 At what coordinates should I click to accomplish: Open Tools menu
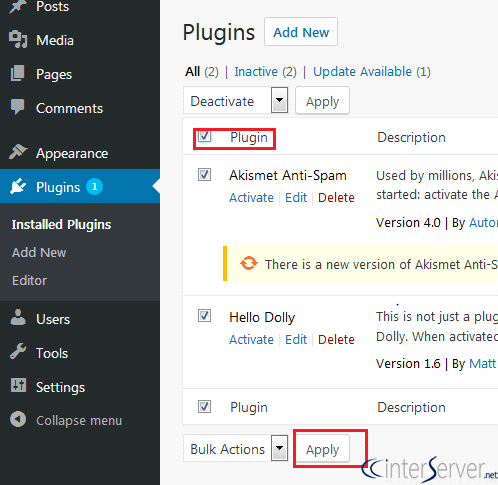(52, 353)
